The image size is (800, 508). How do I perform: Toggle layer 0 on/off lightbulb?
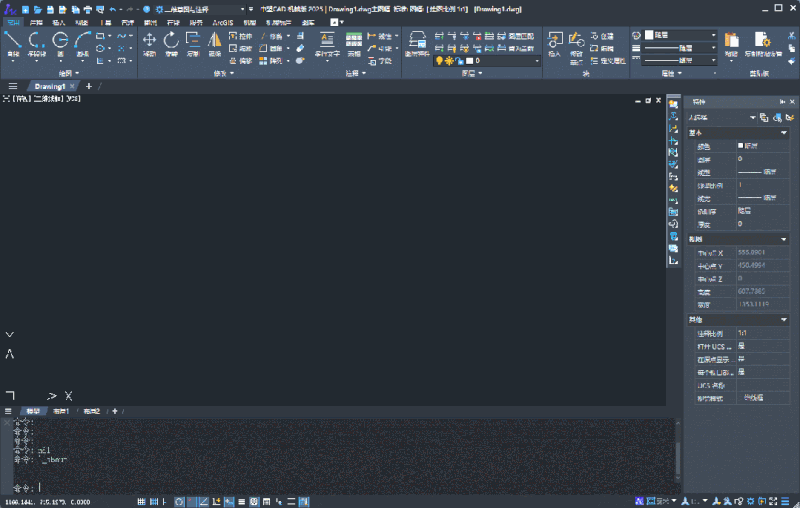[x=438, y=61]
